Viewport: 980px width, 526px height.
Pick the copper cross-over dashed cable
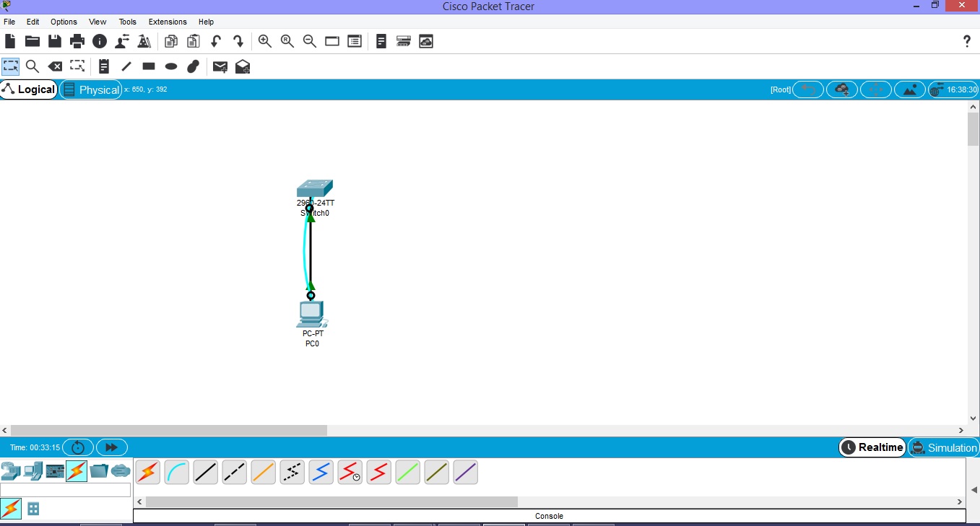point(235,473)
